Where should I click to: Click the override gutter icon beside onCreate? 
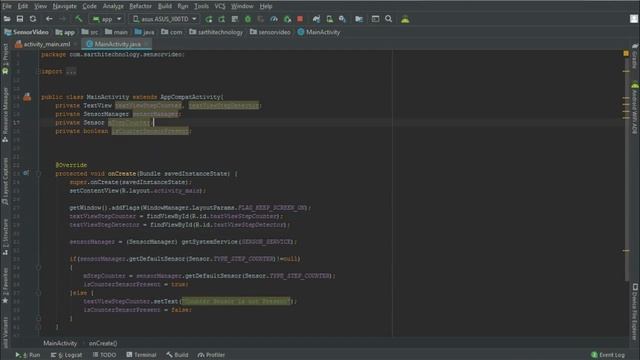point(26,173)
